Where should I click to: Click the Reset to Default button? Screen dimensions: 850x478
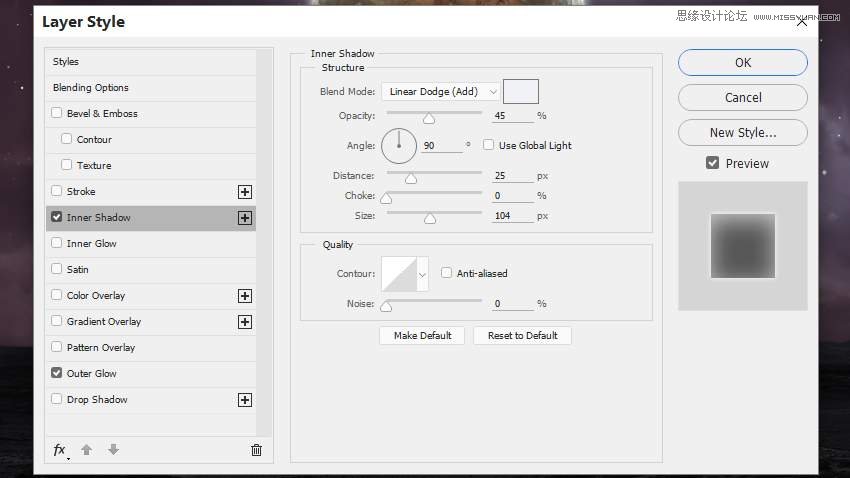[523, 335]
